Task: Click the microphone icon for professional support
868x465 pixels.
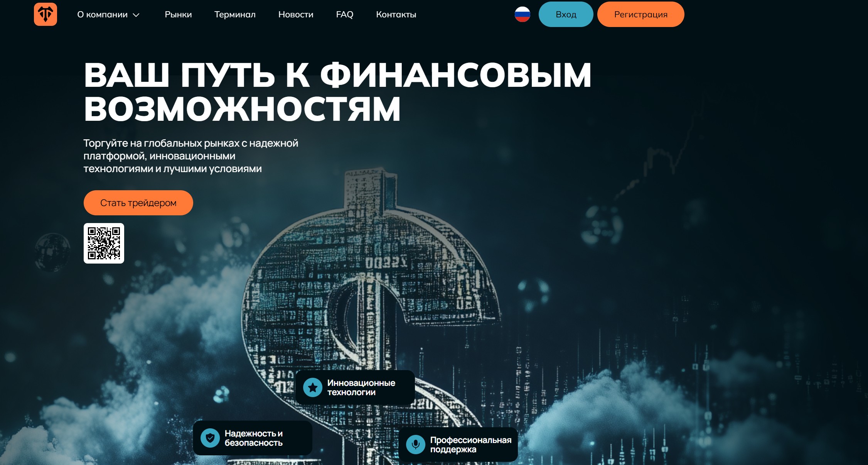Action: 416,445
